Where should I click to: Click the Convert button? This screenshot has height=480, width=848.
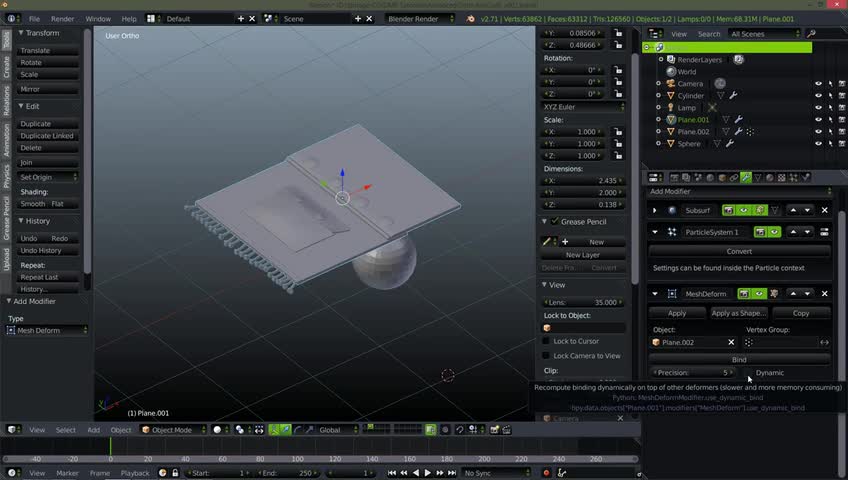pyautogui.click(x=739, y=251)
